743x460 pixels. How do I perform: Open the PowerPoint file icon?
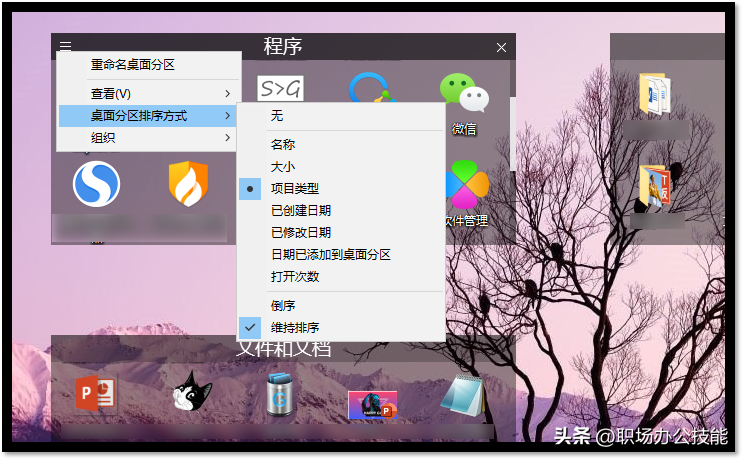click(96, 393)
